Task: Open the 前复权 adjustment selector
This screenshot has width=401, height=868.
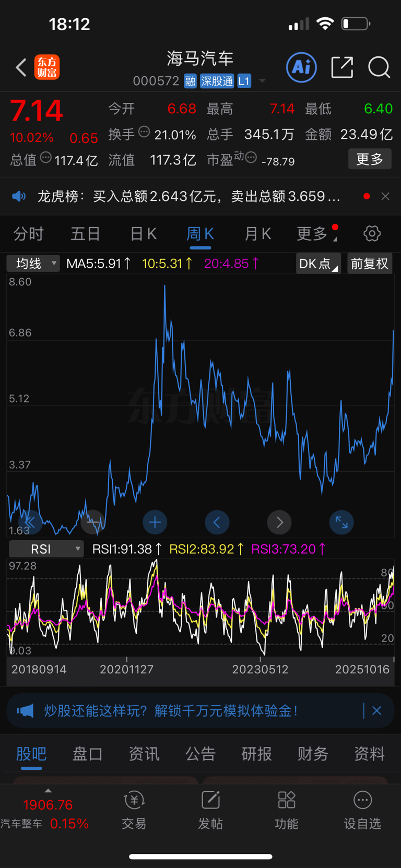Action: pyautogui.click(x=370, y=264)
